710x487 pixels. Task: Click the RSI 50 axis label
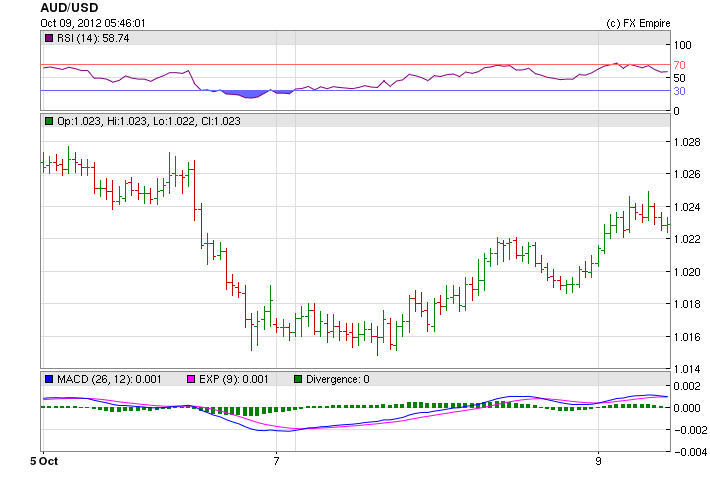(679, 78)
